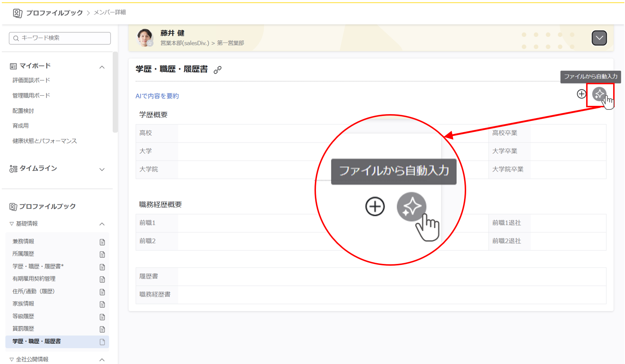Open 評価面談ボード from the sidebar
Screen dimensions: 625x364
click(31, 80)
